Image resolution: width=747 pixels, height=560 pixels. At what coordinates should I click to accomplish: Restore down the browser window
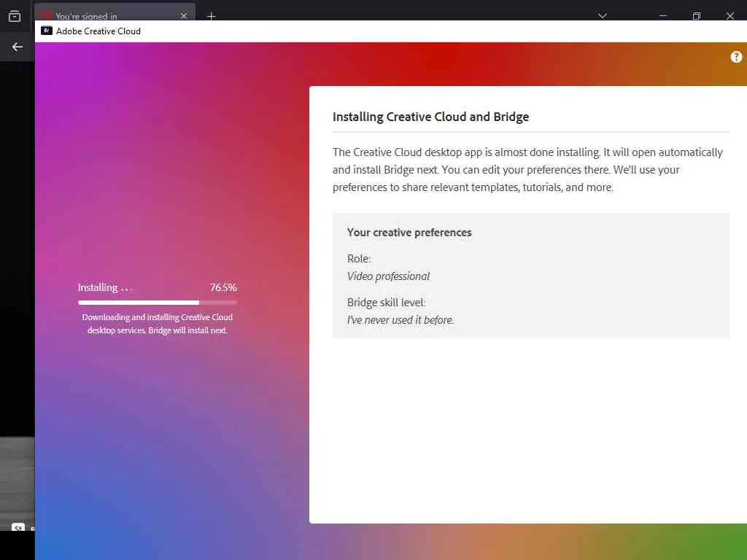[x=696, y=16]
